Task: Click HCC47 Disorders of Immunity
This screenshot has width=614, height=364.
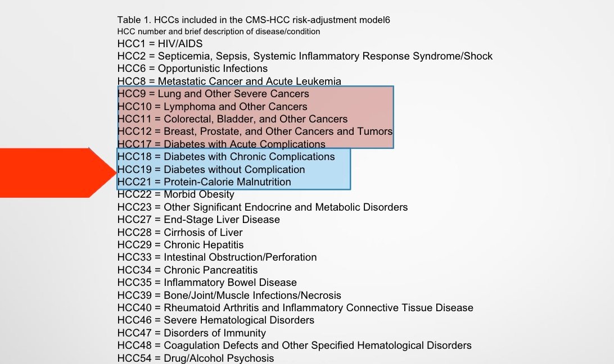Action: coord(192,333)
